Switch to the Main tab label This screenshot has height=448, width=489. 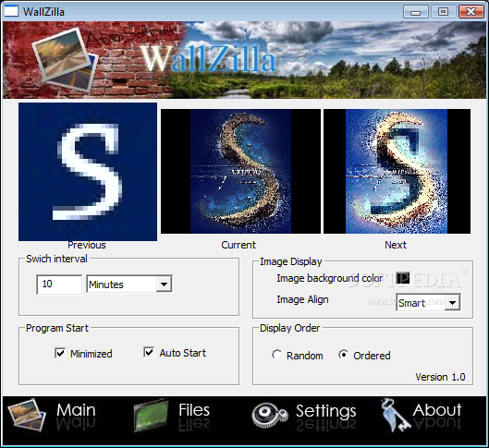[x=76, y=410]
